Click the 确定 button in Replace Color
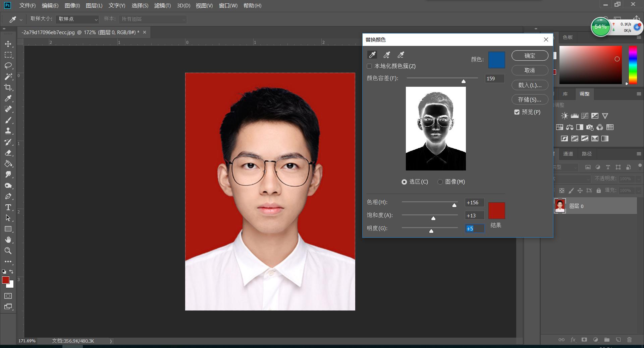The image size is (644, 348). point(529,55)
